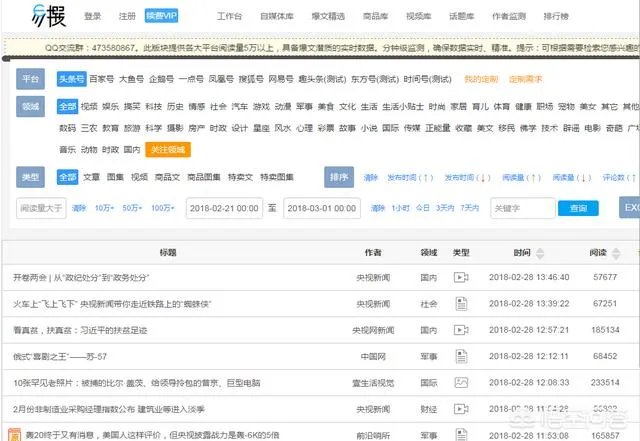Filter type by 文章
The image size is (640, 441).
click(x=91, y=177)
